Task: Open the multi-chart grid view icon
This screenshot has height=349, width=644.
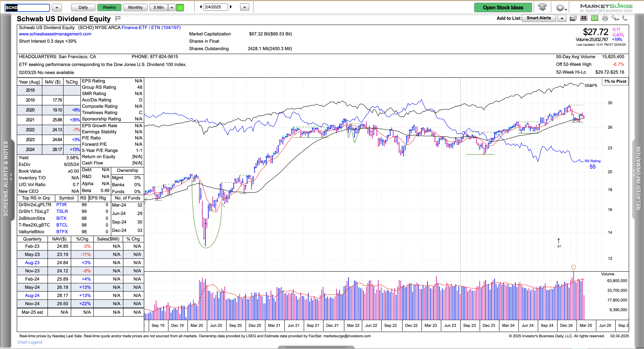Action: click(x=584, y=18)
